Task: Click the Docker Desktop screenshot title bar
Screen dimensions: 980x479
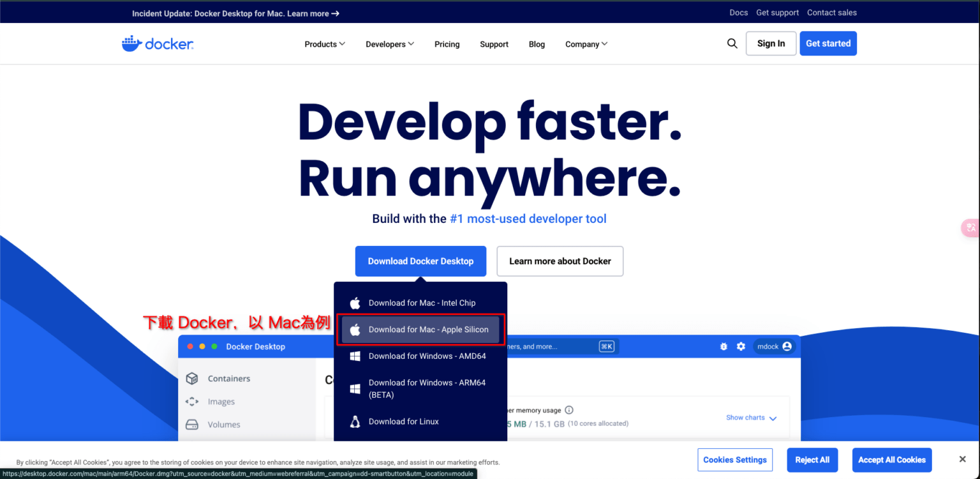Action: [489, 346]
